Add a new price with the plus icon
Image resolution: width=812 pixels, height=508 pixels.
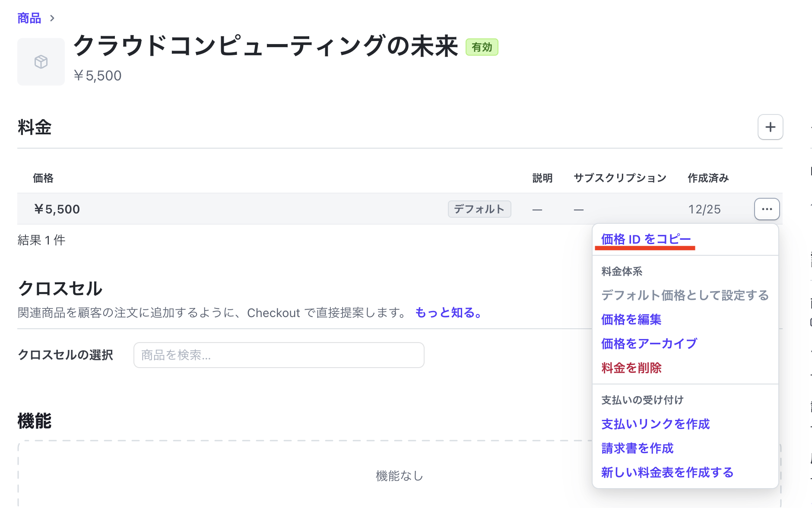tap(770, 127)
